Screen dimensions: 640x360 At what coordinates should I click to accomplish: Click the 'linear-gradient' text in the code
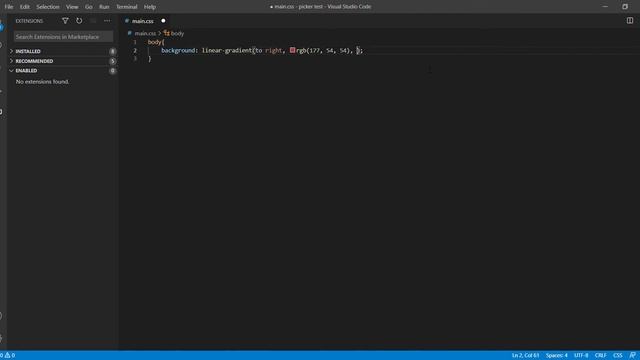[x=227, y=50]
